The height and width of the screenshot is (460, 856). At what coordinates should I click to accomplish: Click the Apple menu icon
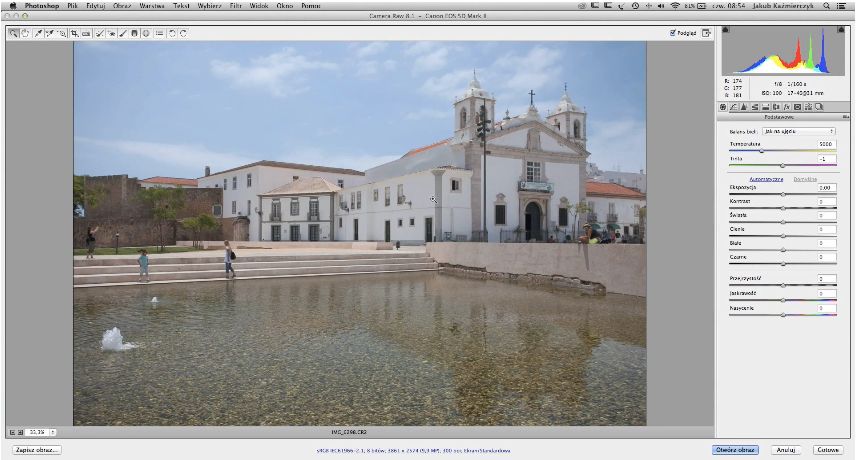coord(13,5)
